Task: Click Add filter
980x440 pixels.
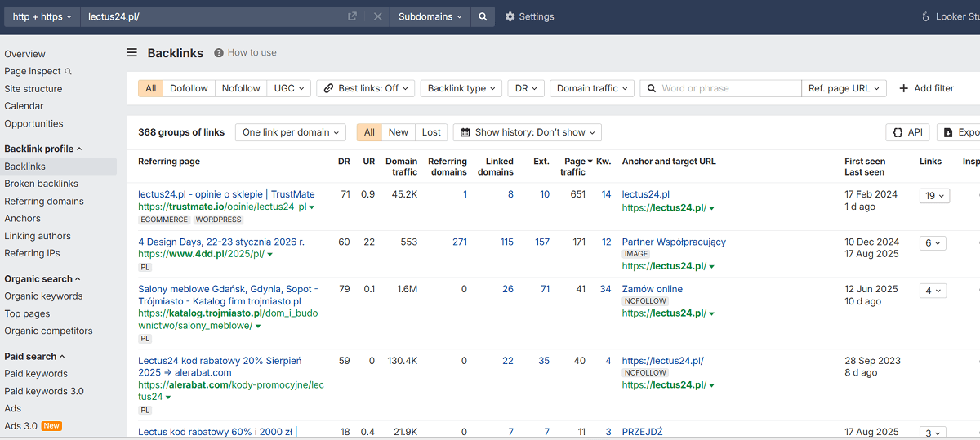Action: [926, 88]
